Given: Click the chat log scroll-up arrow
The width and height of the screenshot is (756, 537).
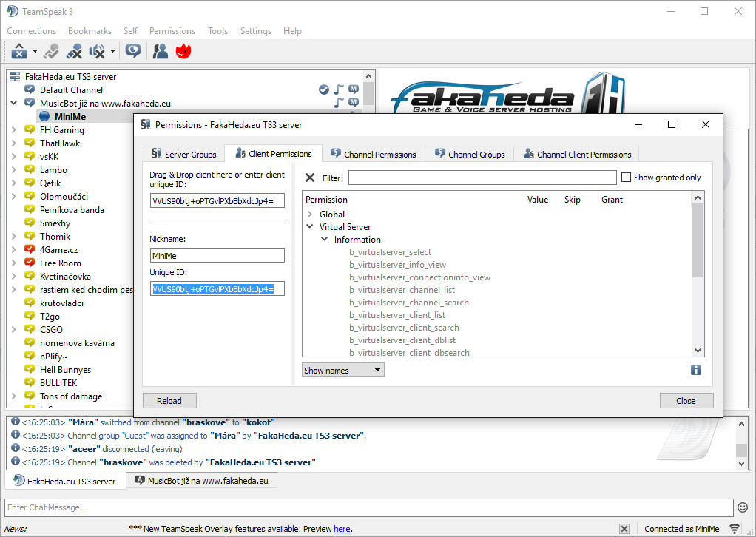Looking at the screenshot, I should click(741, 424).
